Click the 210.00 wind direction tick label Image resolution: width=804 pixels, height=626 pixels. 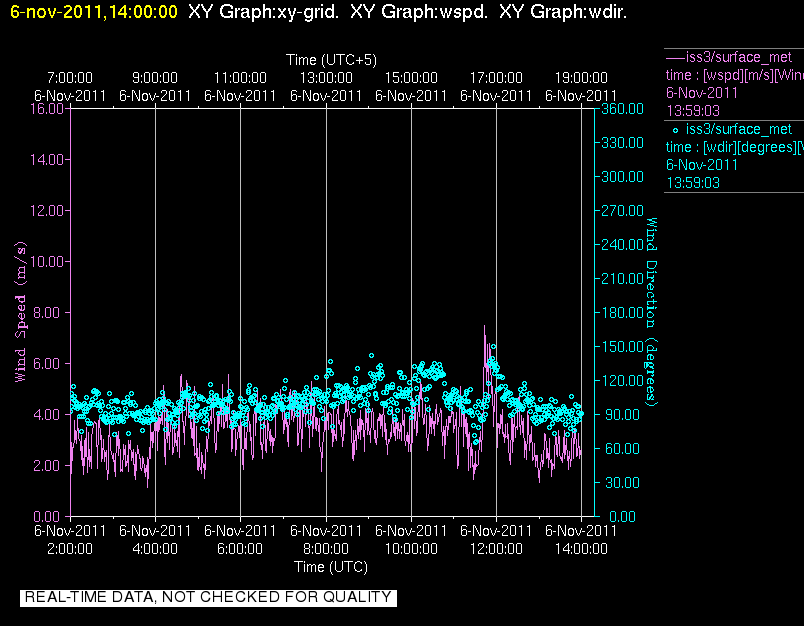pos(622,278)
